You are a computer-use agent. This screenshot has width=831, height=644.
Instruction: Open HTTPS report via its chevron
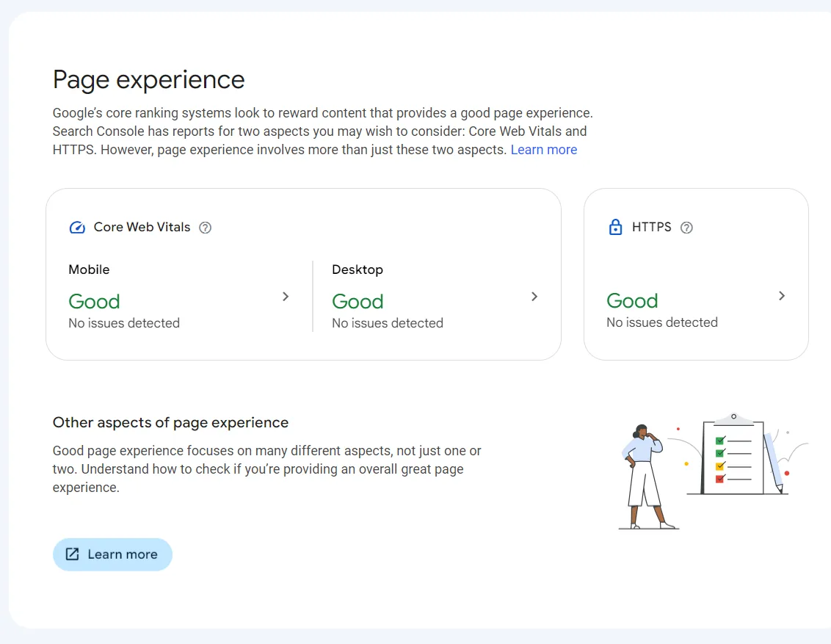click(x=782, y=296)
